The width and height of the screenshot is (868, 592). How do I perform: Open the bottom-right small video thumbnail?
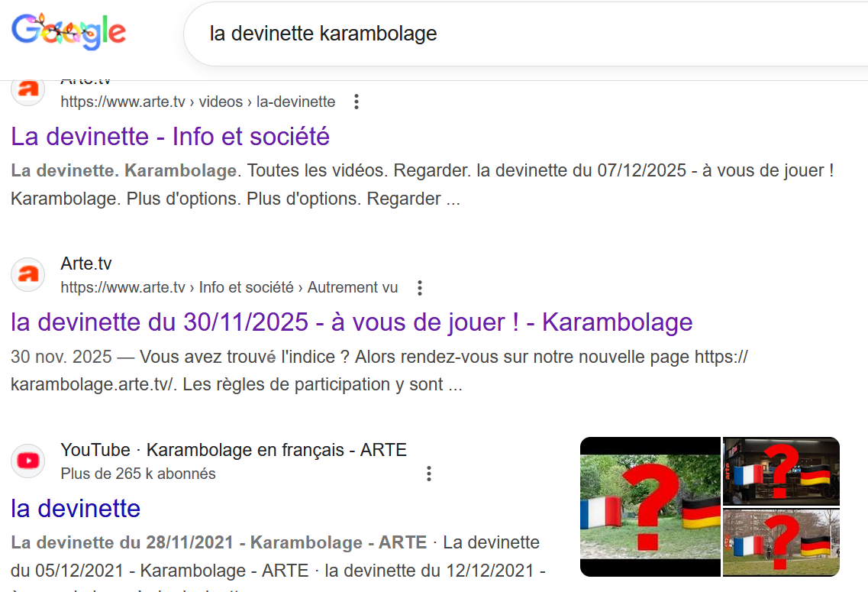[781, 542]
